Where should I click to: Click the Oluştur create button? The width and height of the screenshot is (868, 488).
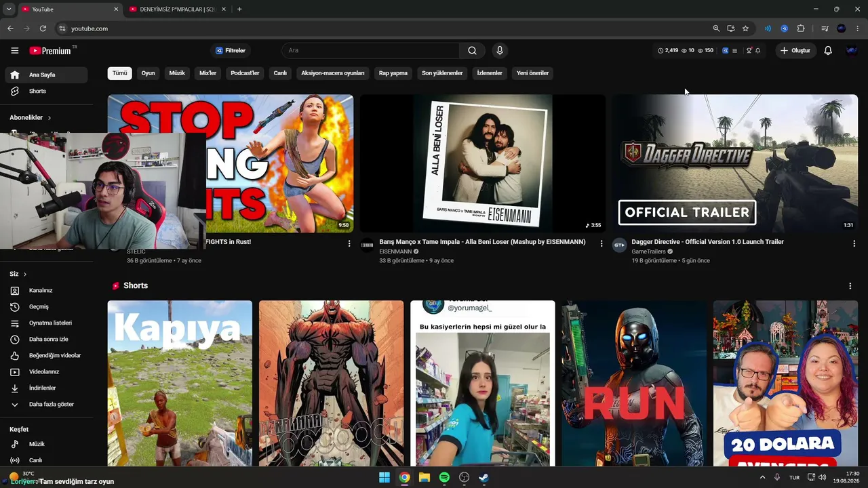[795, 51]
